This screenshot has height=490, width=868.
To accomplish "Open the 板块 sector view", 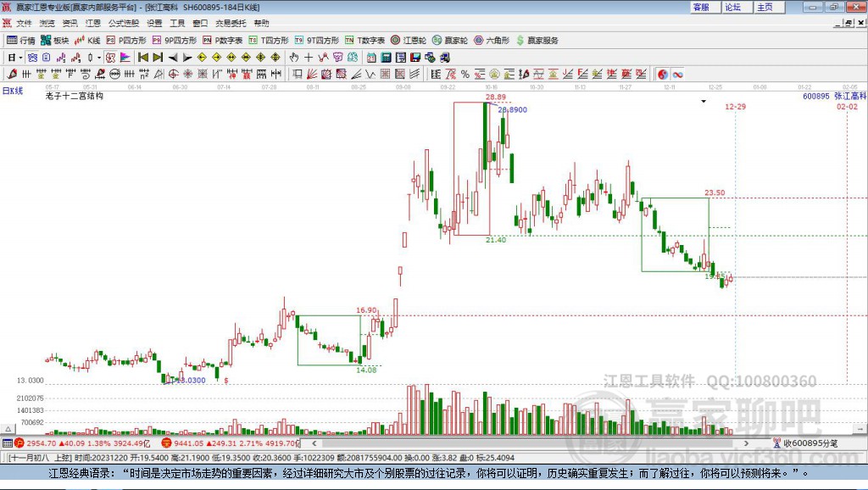I will [54, 41].
